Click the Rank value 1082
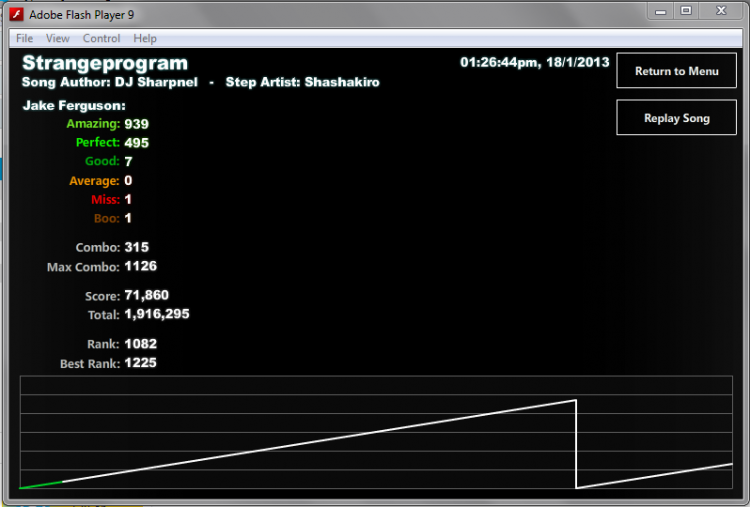Image resolution: width=750 pixels, height=507 pixels. click(140, 344)
